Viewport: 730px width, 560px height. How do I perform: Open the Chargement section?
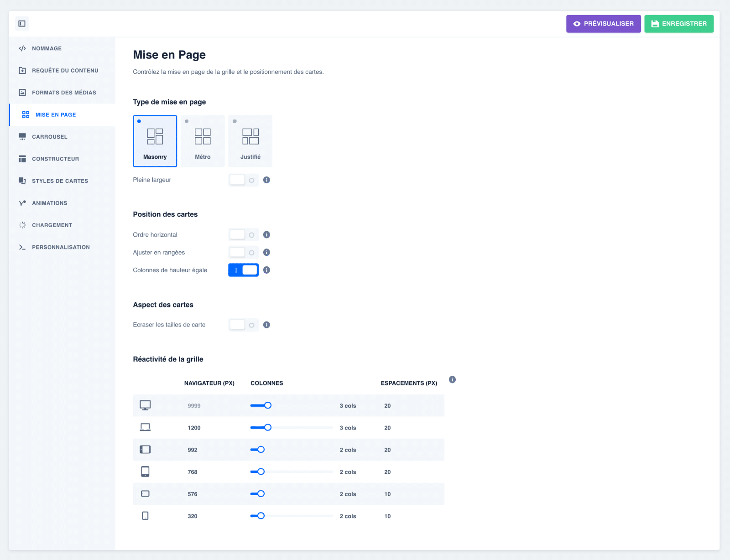click(x=62, y=225)
